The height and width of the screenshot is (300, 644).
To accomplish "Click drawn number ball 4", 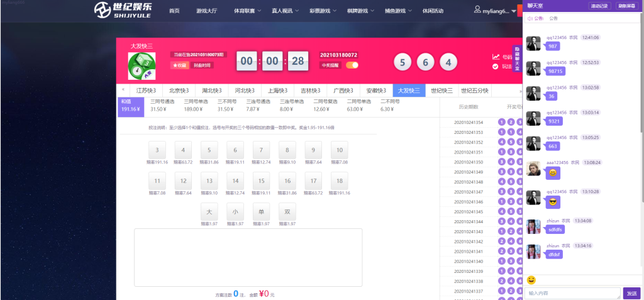I will (448, 62).
